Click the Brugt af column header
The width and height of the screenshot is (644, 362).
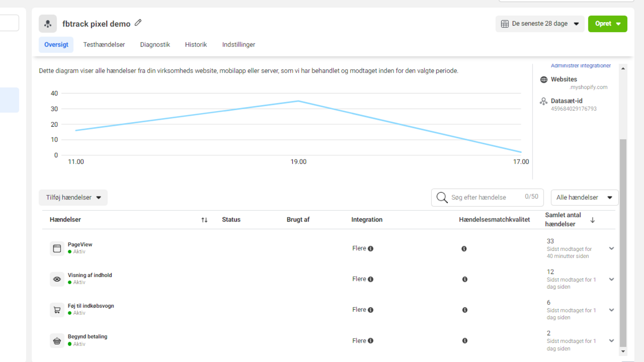point(298,220)
